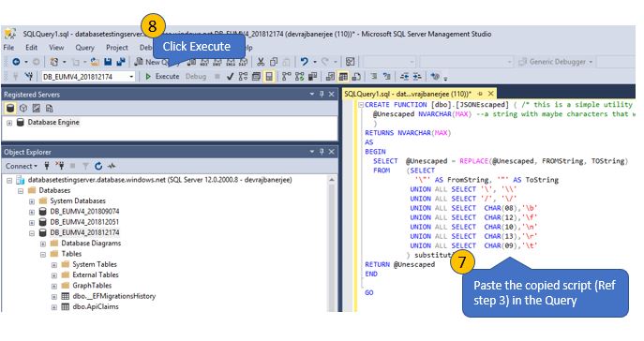Close the SQLQuery1.sql query tab
The height and width of the screenshot is (341, 644).
(490, 94)
